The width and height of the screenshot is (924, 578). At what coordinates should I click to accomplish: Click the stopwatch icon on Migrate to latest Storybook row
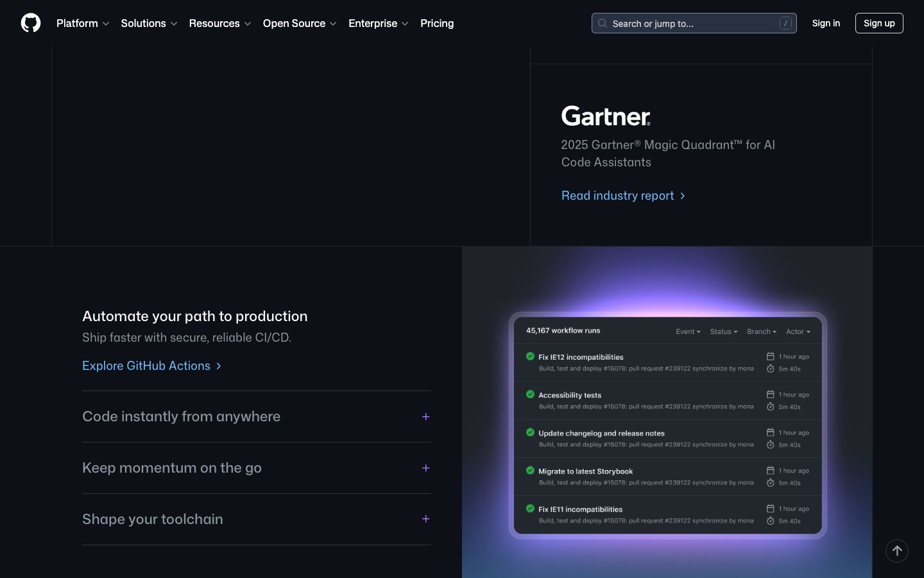[771, 483]
